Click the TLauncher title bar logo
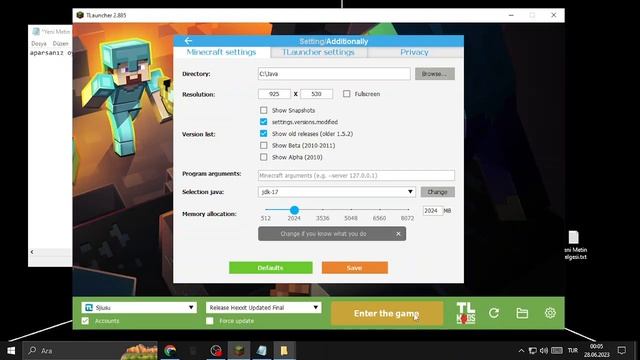Viewport: 640px width, 360px height. (x=80, y=15)
